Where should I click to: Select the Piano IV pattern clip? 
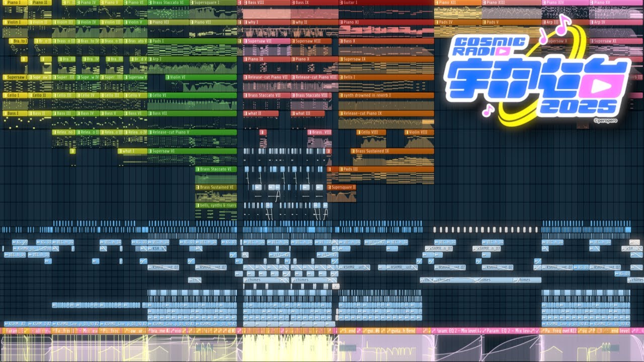point(87,3)
